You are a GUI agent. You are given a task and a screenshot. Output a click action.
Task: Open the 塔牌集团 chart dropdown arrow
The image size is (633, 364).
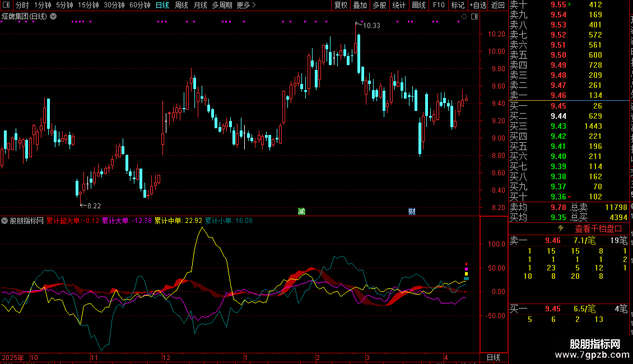53,16
